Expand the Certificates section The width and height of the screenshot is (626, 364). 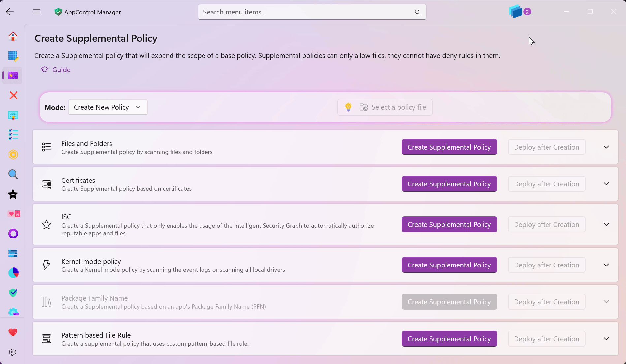(606, 184)
